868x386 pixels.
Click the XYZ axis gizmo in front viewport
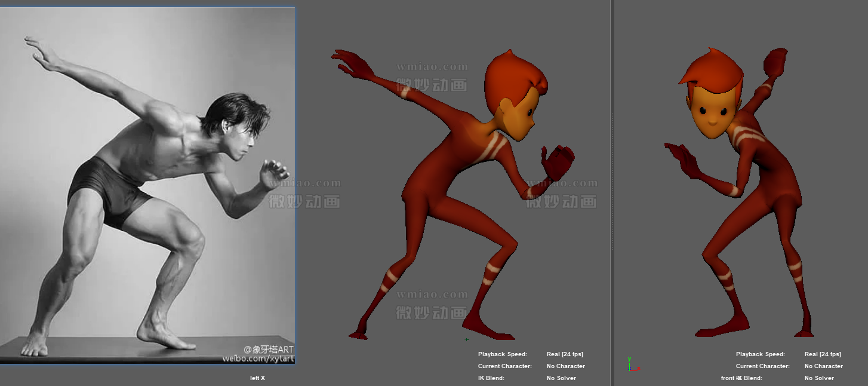[632, 366]
